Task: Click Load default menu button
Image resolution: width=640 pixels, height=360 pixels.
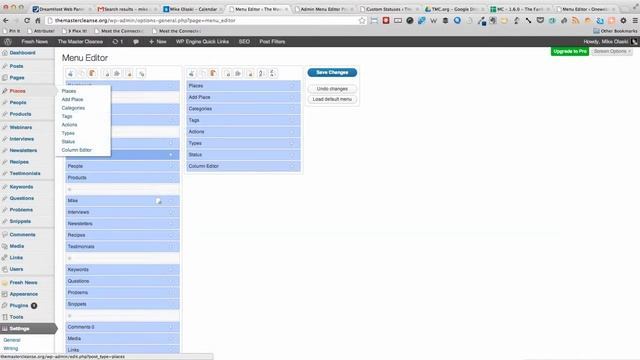Action: pos(332,99)
